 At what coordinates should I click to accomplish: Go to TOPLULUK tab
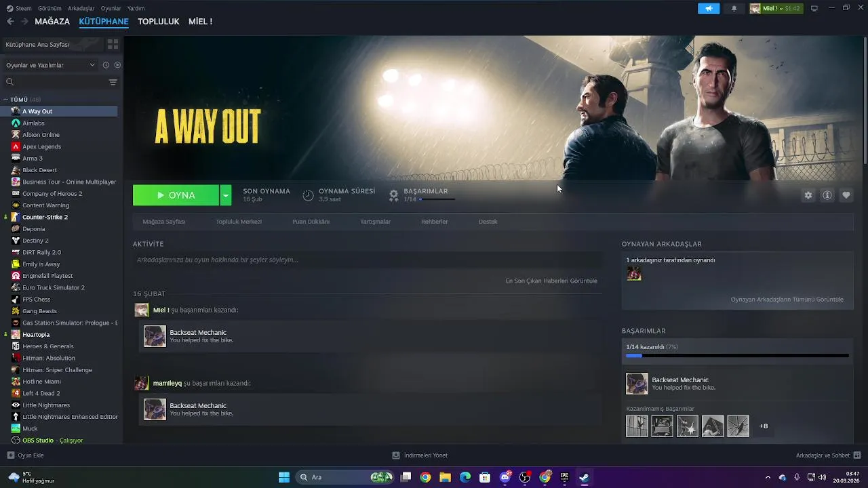coord(158,22)
